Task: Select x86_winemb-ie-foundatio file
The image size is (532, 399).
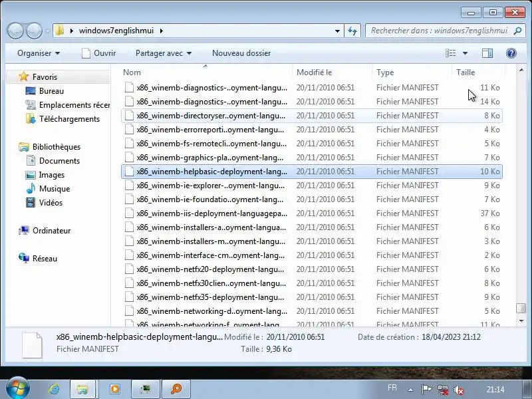Action: [x=311, y=199]
